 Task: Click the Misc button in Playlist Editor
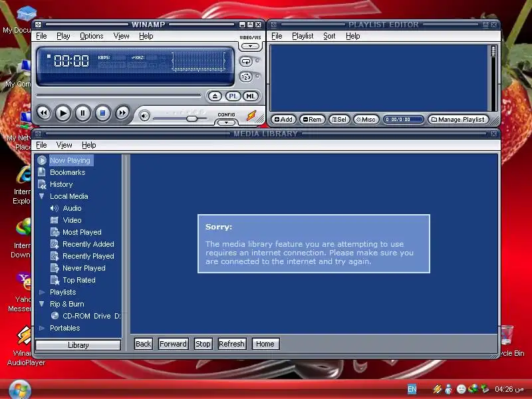pos(366,120)
